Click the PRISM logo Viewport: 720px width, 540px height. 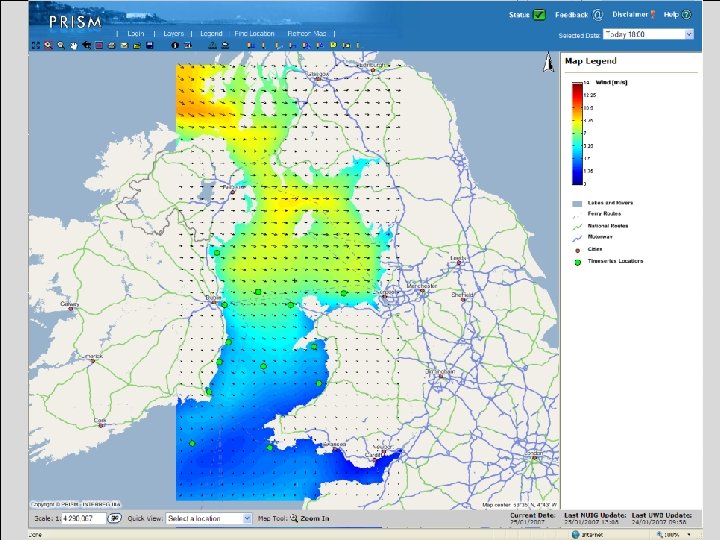tap(75, 22)
